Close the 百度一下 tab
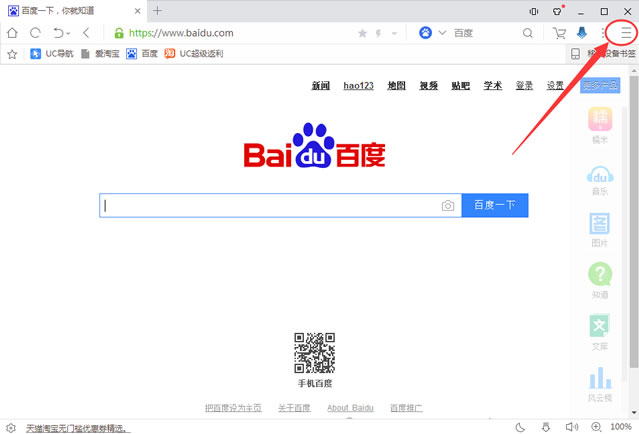639x434 pixels. tap(138, 11)
